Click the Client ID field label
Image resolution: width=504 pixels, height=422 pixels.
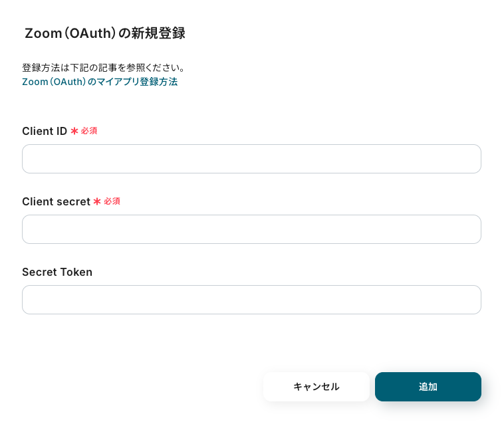pyautogui.click(x=45, y=131)
